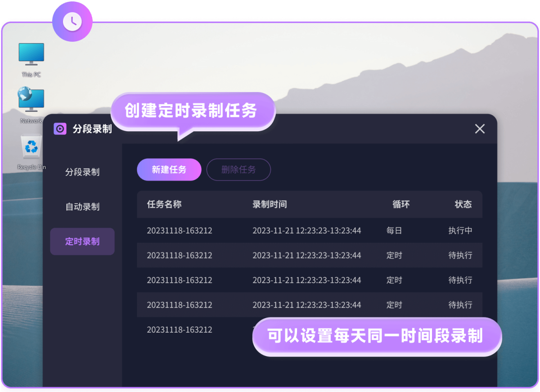This screenshot has height=392, width=540.
Task: Switch to the 分段录制 sidebar tab
Action: point(82,172)
